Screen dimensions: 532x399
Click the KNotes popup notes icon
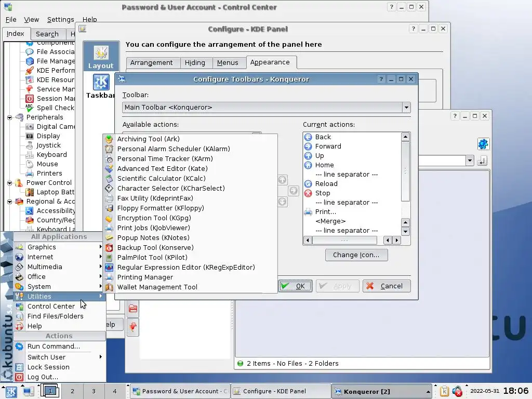point(109,237)
